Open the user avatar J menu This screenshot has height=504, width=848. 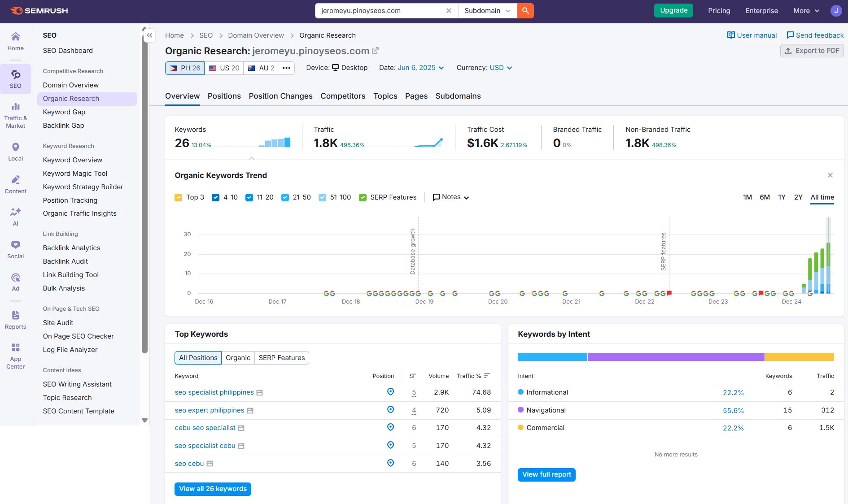[836, 11]
